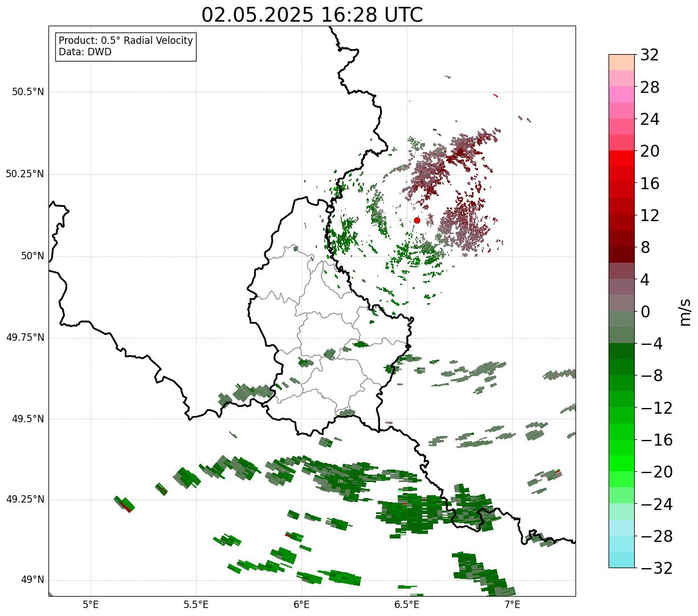Click the 20 value on colorbar
The width and height of the screenshot is (698, 616).
650,151
